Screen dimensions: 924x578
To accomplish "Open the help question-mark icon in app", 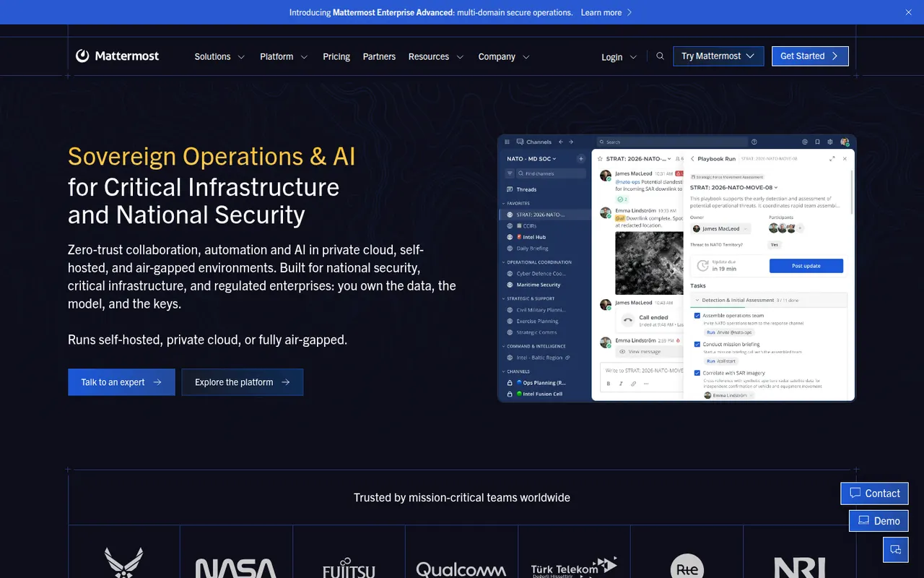I will [x=754, y=142].
